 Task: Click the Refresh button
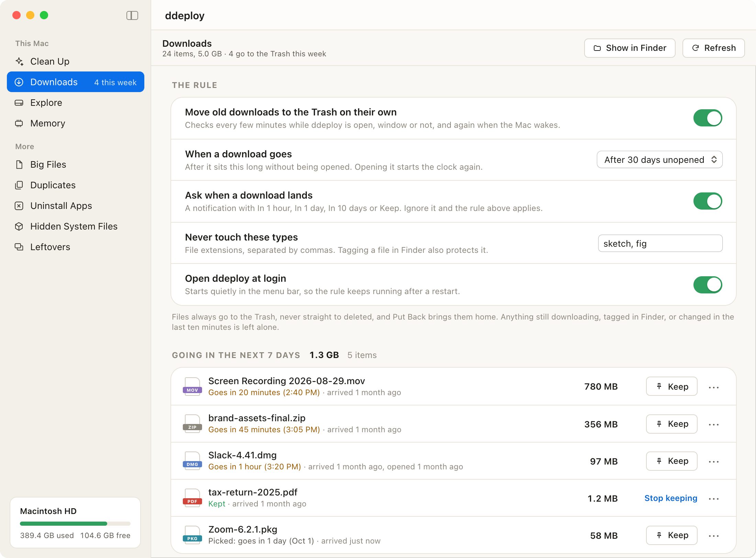click(x=713, y=48)
